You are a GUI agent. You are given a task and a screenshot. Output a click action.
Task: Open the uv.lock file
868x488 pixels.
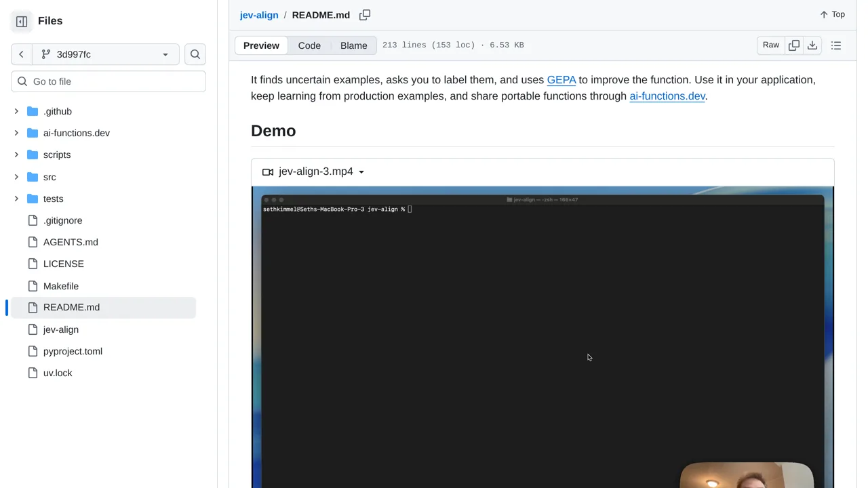pos(58,373)
